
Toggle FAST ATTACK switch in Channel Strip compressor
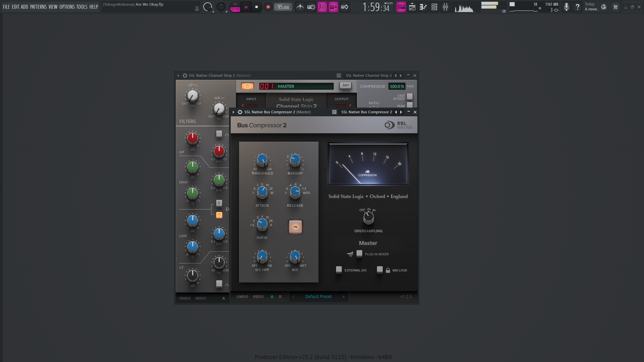pos(410,97)
